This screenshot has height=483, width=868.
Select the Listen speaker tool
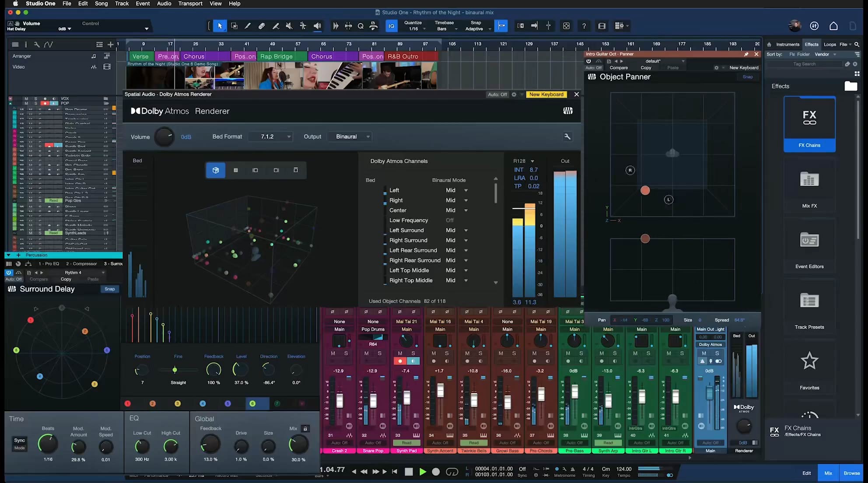pyautogui.click(x=317, y=26)
